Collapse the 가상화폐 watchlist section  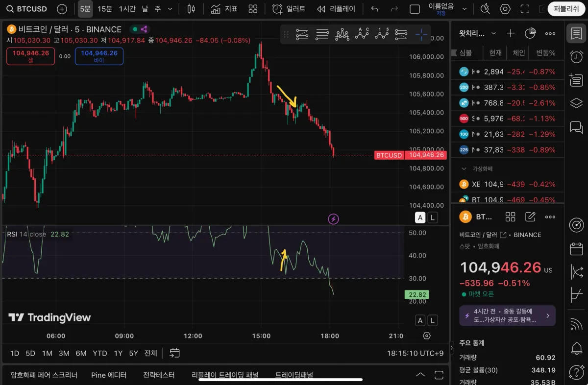coord(464,168)
